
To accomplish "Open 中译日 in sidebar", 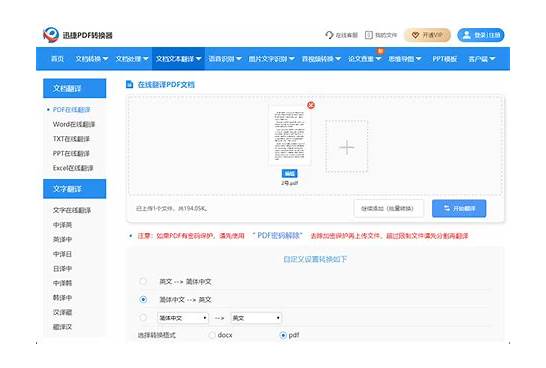I will tap(62, 254).
